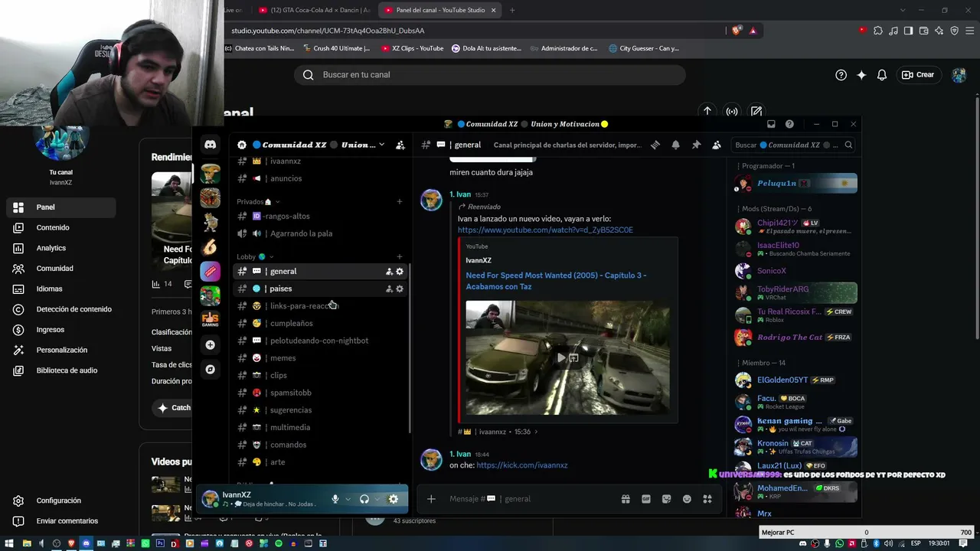Open Analytics in YouTube Studio sidebar
This screenshot has width=980, height=551.
[61, 248]
